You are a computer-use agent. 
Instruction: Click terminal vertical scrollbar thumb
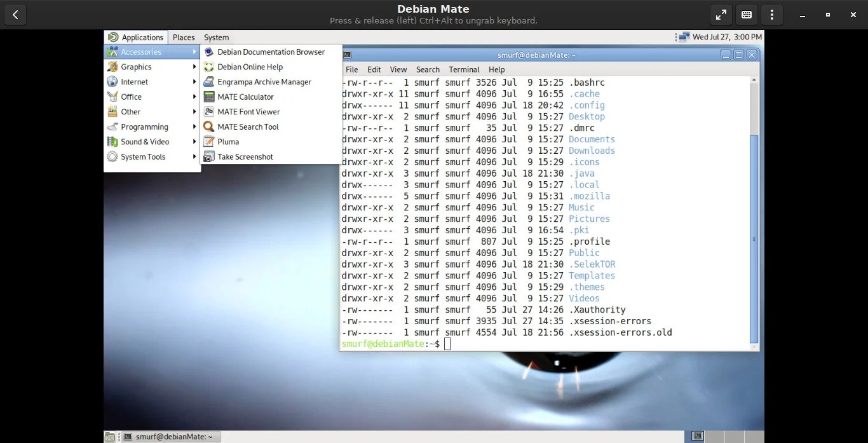click(x=754, y=238)
